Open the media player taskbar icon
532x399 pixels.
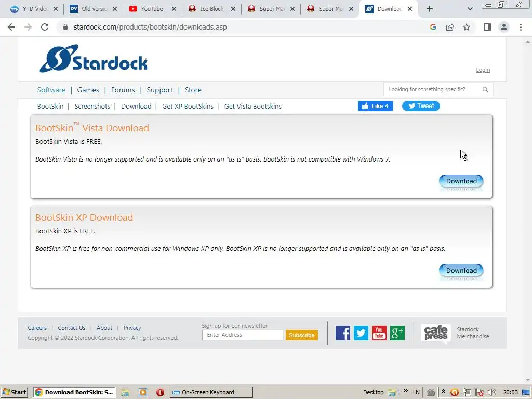(143, 393)
